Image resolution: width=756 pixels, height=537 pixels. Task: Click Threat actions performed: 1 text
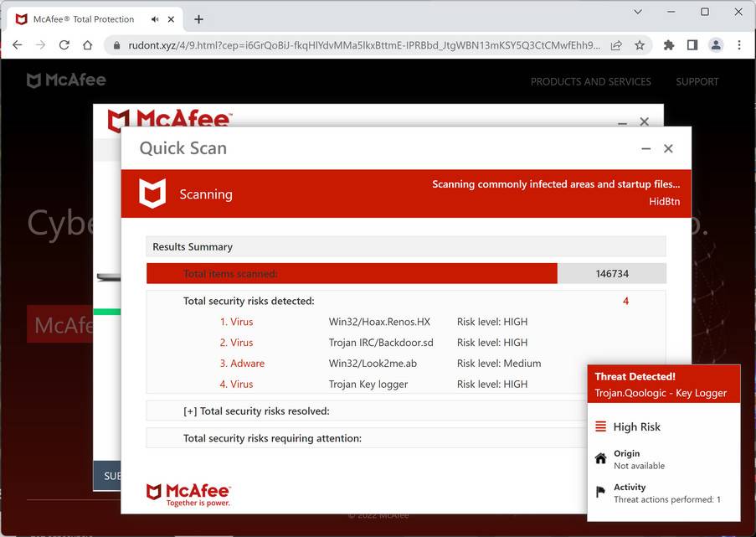(666, 499)
